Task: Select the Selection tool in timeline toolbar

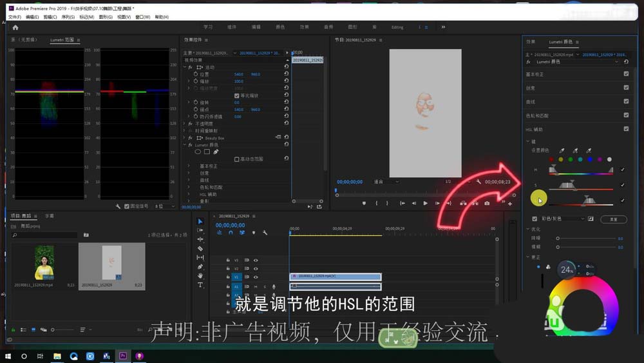Action: pos(200,221)
